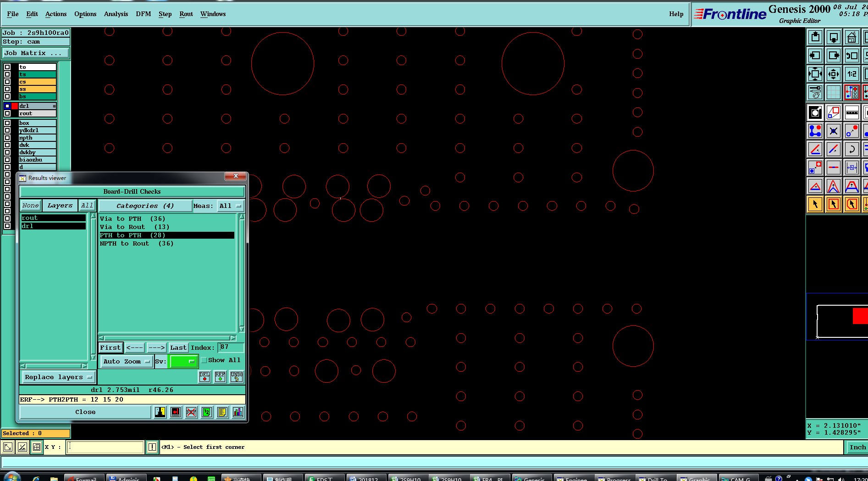Open the Help menu
The image size is (868, 481).
[676, 14]
